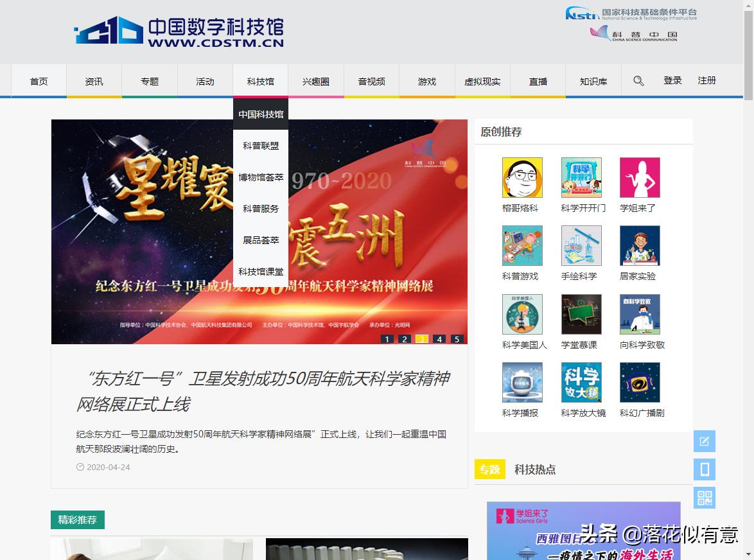The width and height of the screenshot is (754, 560).
Task: Switch to the 虚拟现实 section
Action: (x=482, y=80)
